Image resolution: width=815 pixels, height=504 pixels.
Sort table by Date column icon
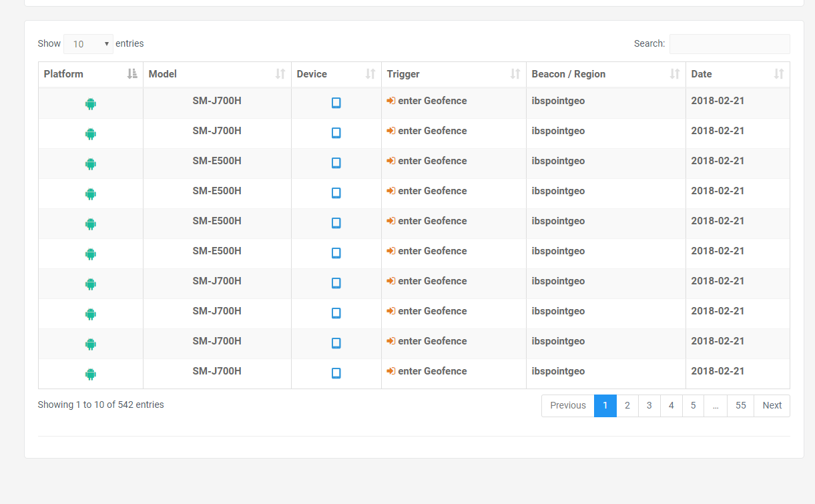pos(779,74)
